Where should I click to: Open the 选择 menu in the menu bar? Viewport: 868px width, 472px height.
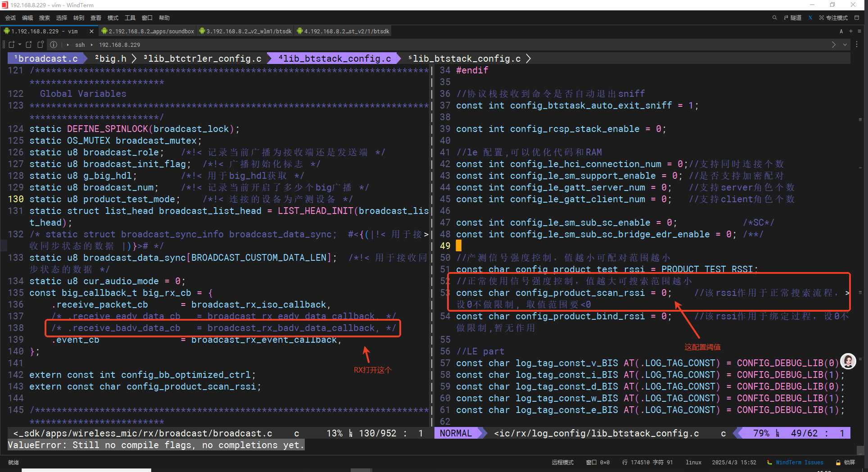[62, 18]
